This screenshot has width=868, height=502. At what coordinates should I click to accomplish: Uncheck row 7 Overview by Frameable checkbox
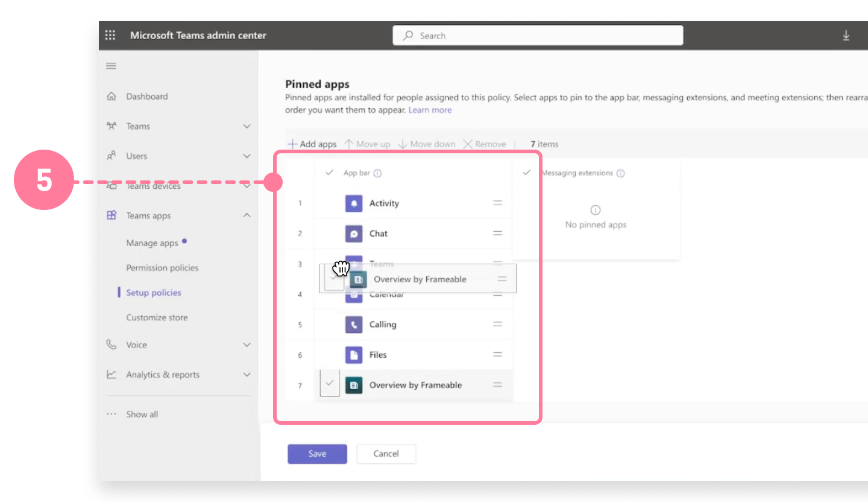pyautogui.click(x=330, y=383)
